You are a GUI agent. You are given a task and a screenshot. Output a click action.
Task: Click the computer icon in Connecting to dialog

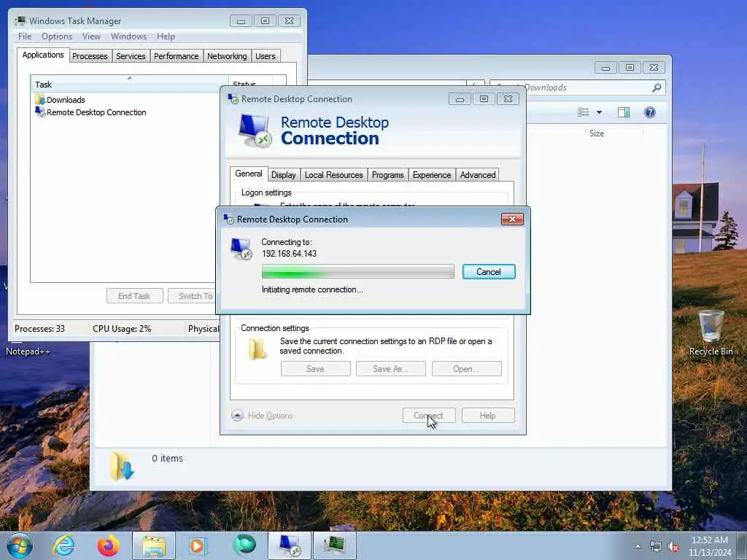tap(241, 249)
